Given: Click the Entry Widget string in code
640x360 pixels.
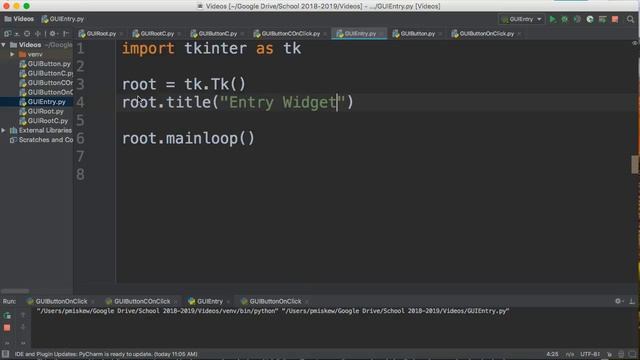Looking at the screenshot, I should tap(282, 102).
